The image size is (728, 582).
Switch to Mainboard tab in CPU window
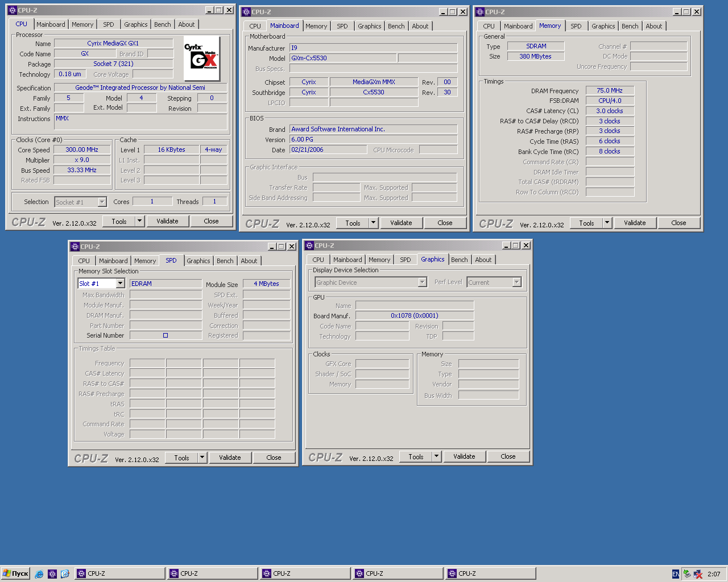51,24
